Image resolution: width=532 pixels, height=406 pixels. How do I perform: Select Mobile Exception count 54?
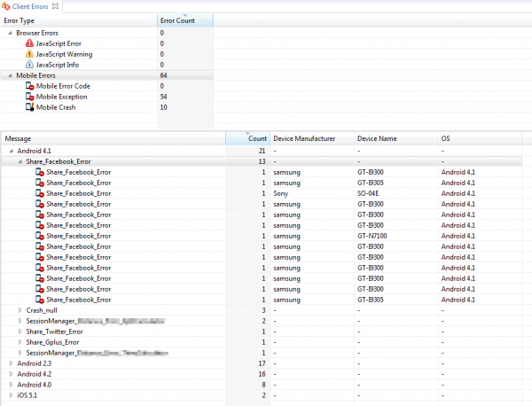(x=163, y=97)
